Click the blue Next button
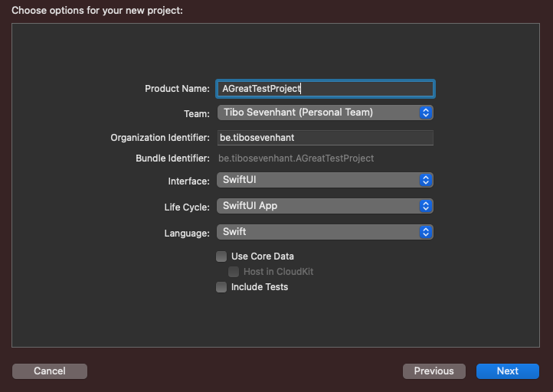The image size is (553, 392). [507, 371]
